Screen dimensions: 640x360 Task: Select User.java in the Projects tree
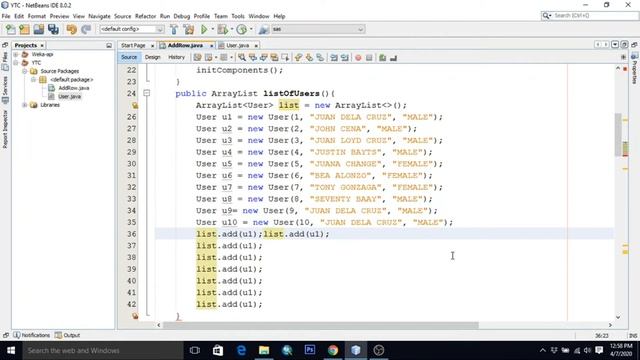(x=69, y=96)
